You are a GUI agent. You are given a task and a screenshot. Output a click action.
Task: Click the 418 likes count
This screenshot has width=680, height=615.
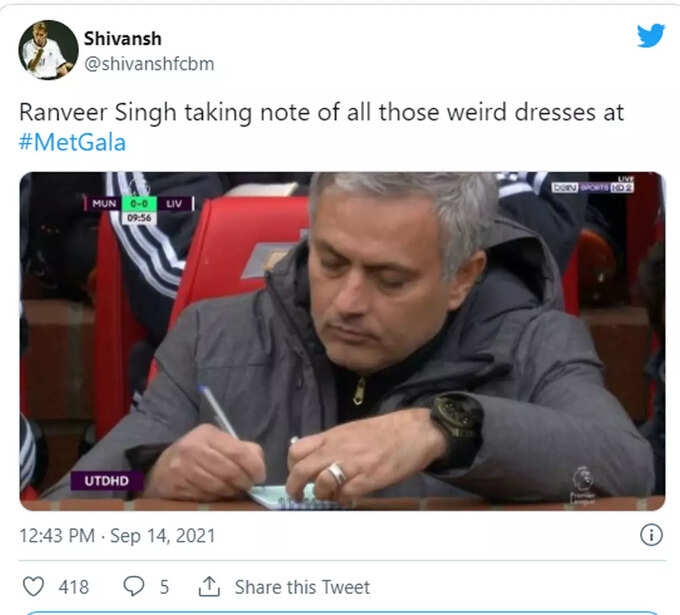(x=74, y=587)
